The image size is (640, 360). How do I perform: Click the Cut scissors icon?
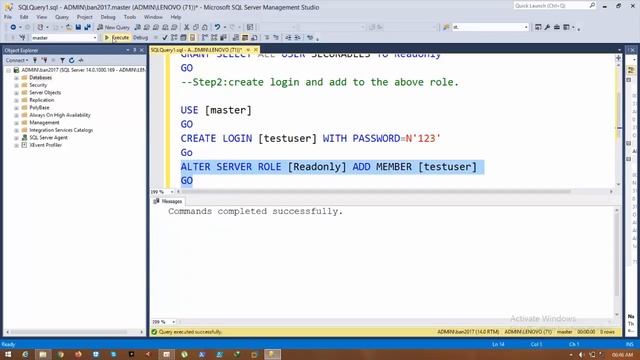[x=187, y=27]
